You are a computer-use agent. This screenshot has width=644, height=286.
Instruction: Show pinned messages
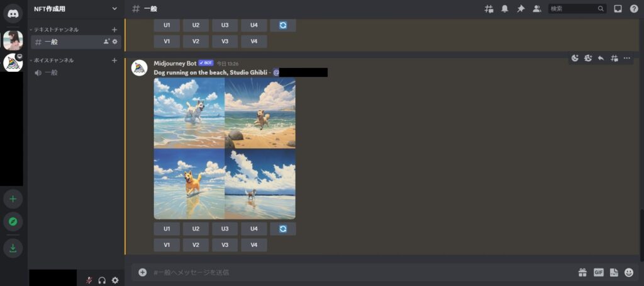click(521, 9)
